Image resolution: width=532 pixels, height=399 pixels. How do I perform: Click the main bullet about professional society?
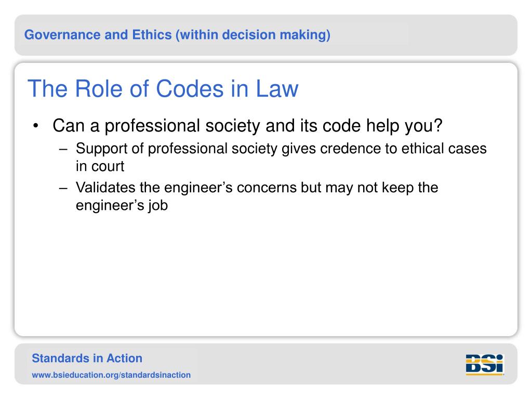pos(248,126)
